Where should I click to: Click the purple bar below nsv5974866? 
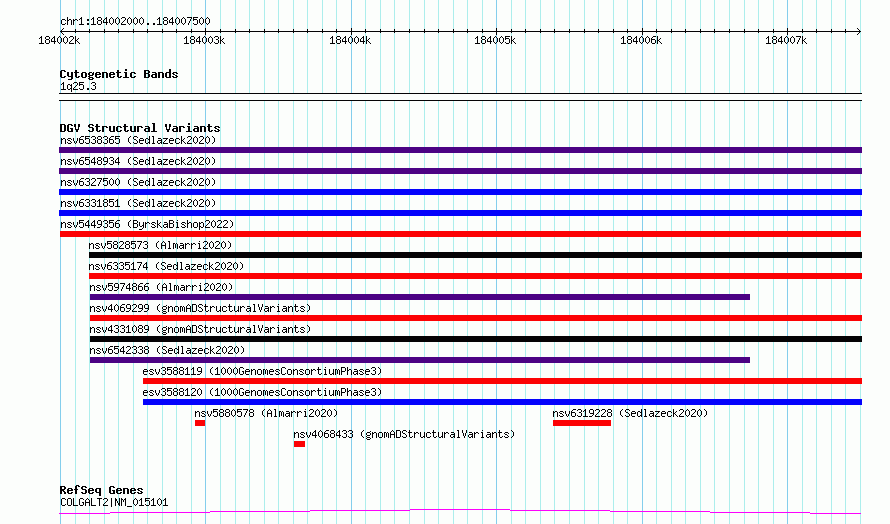coord(419,297)
